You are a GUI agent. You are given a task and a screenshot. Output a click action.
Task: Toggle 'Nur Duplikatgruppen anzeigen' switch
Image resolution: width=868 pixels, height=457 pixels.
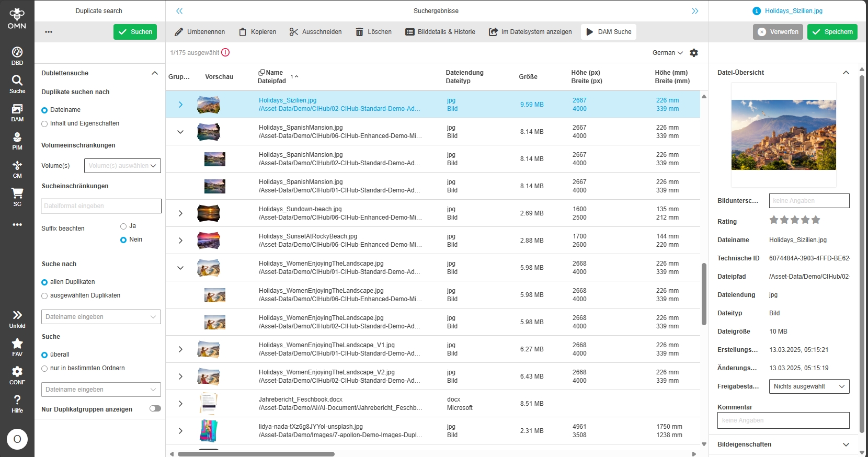coord(155,409)
